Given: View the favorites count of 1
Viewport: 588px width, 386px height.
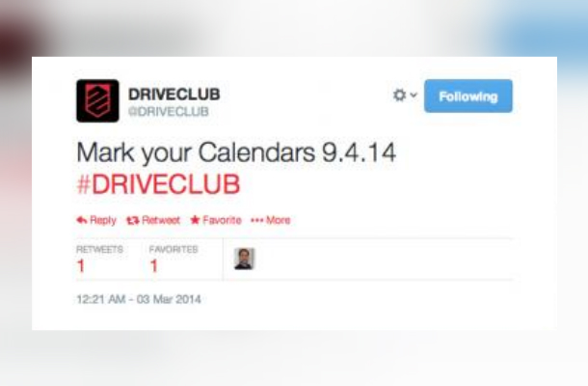Looking at the screenshot, I should [154, 265].
